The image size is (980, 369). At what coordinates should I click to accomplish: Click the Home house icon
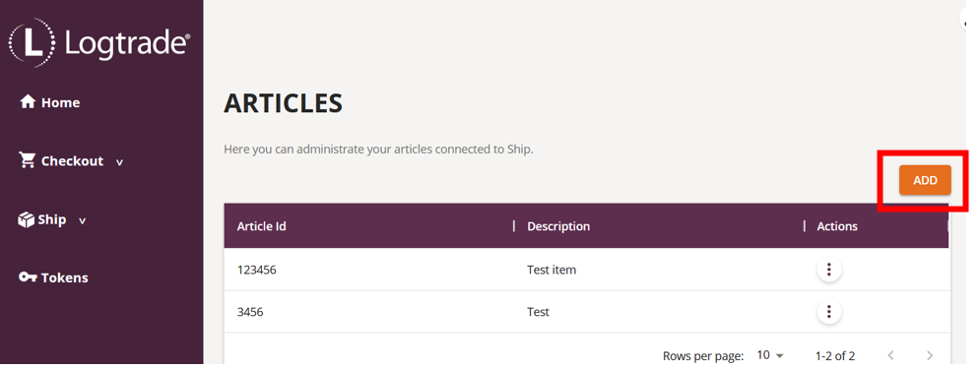coord(27,101)
